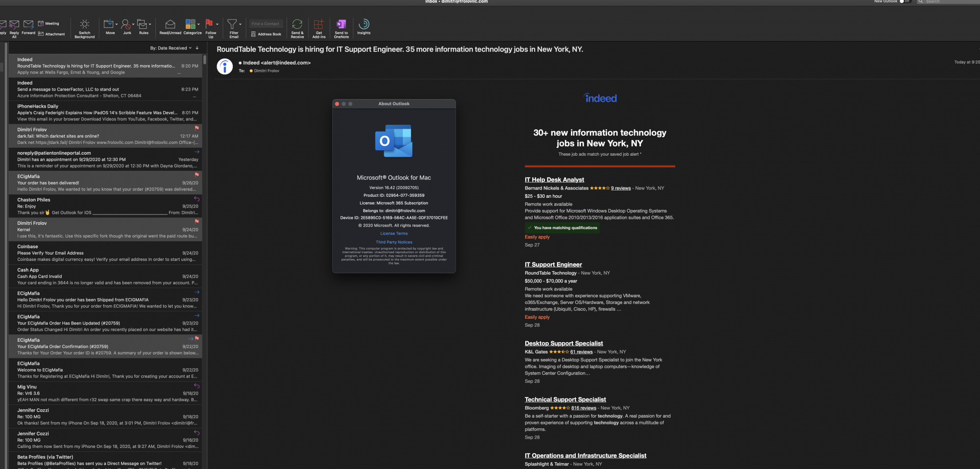Create a Meeting from this email
Screen dimensions: 980x469
pos(49,23)
